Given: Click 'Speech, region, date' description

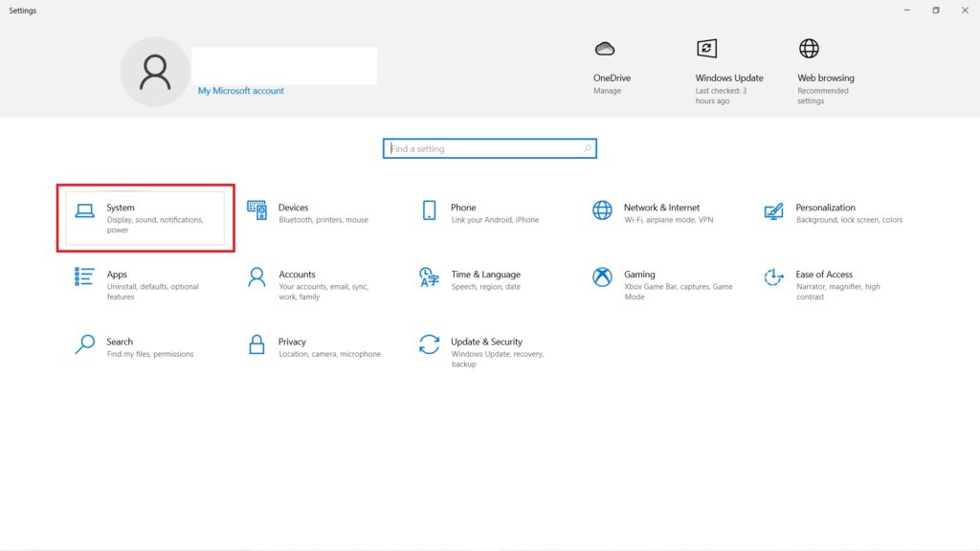Looking at the screenshot, I should click(485, 287).
